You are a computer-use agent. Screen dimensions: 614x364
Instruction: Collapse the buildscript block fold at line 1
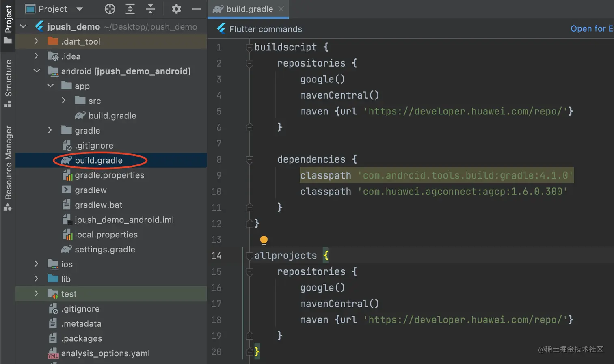pyautogui.click(x=249, y=47)
